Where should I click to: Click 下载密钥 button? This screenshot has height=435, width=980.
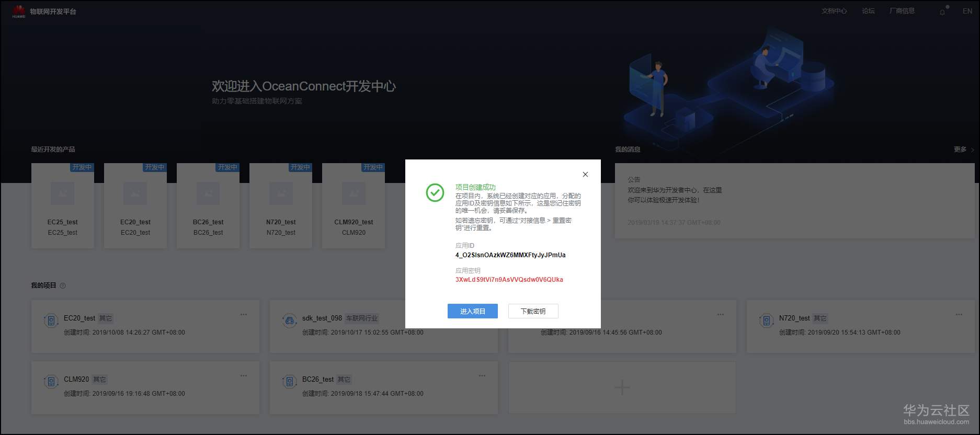point(533,311)
